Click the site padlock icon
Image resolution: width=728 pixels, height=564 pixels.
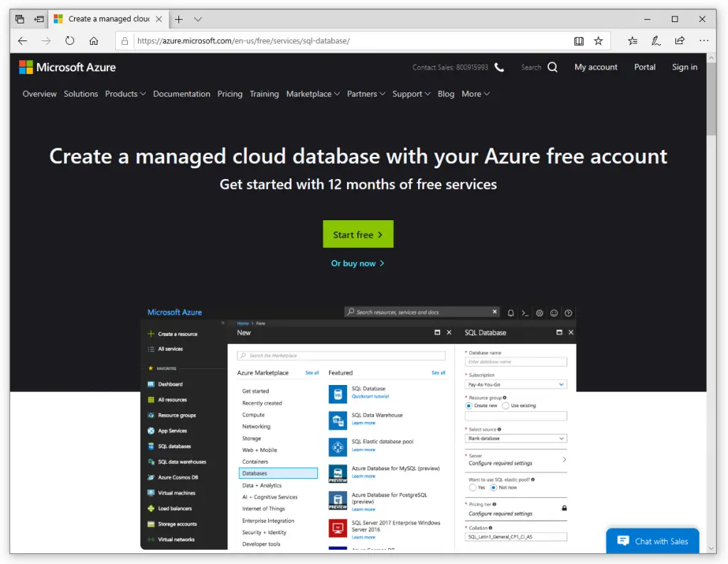[x=124, y=40]
